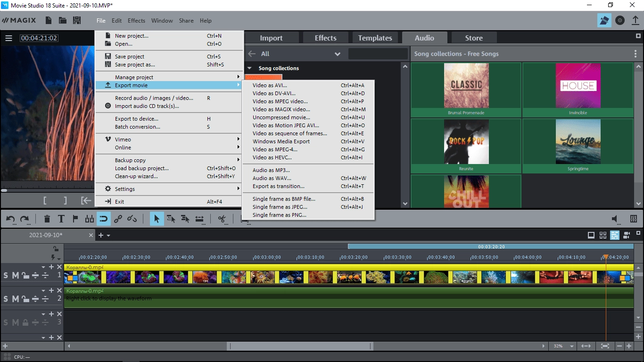Zoom in timeline with plus button
Viewport: 644px width, 362px height.
(629, 346)
